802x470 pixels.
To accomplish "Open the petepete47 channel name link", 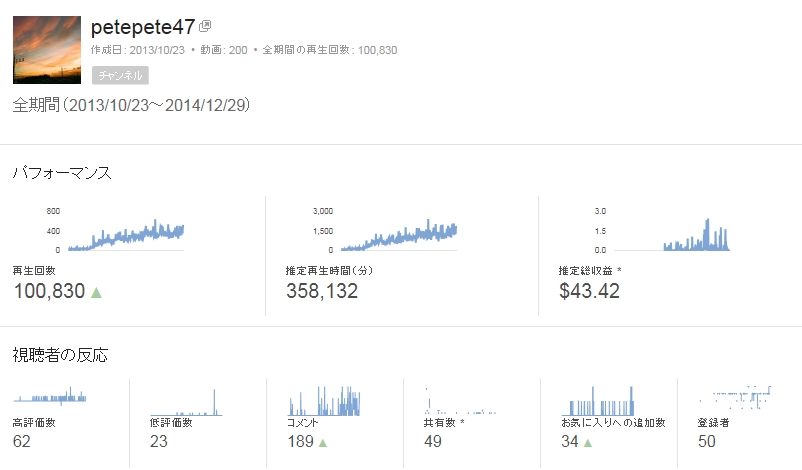I will [x=143, y=27].
